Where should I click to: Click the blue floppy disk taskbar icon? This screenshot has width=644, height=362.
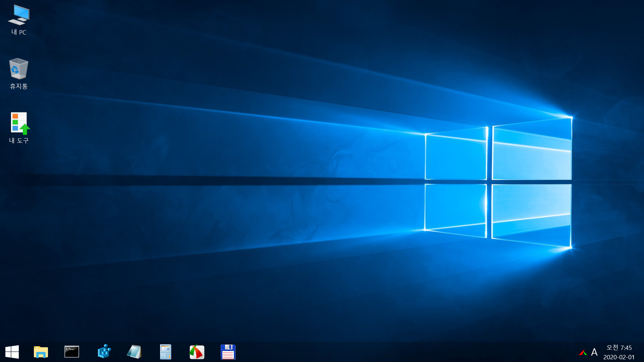(x=228, y=352)
